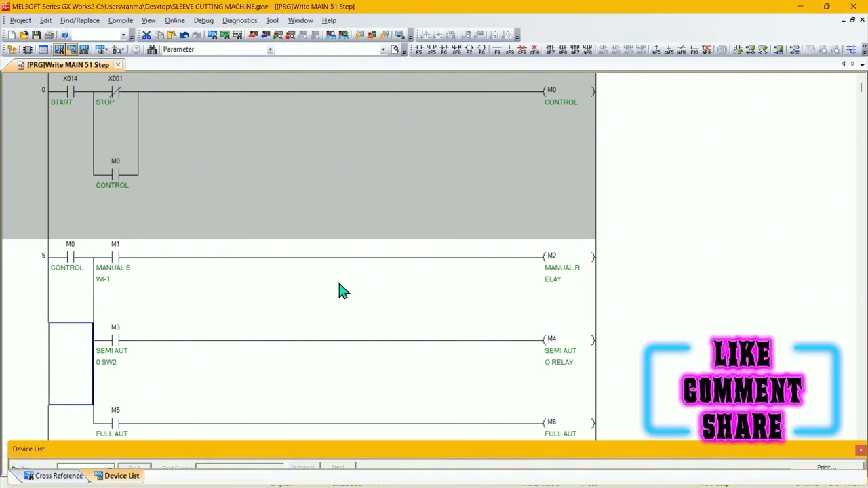Close the [PRG]Write MAIN tab
The image size is (868, 488).
(x=118, y=65)
